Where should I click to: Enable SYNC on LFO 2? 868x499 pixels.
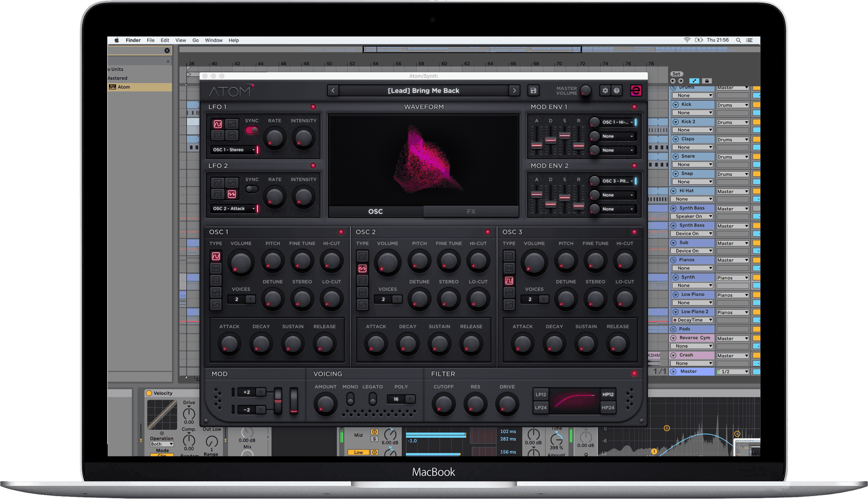252,188
